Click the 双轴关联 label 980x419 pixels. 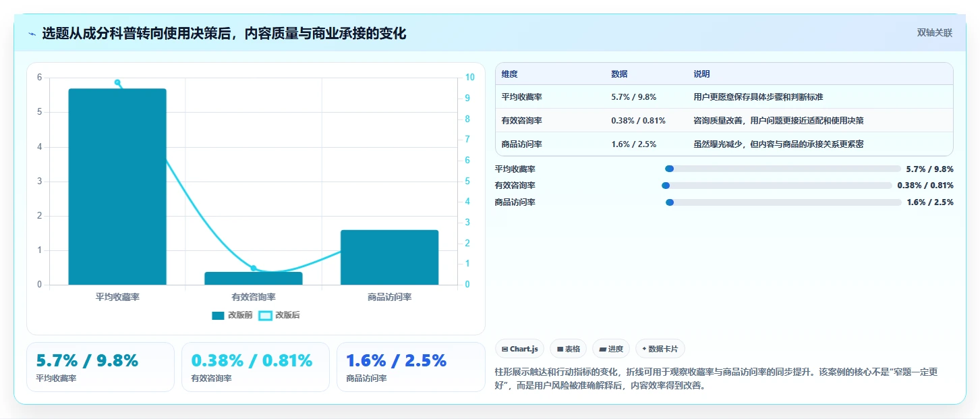pos(934,32)
